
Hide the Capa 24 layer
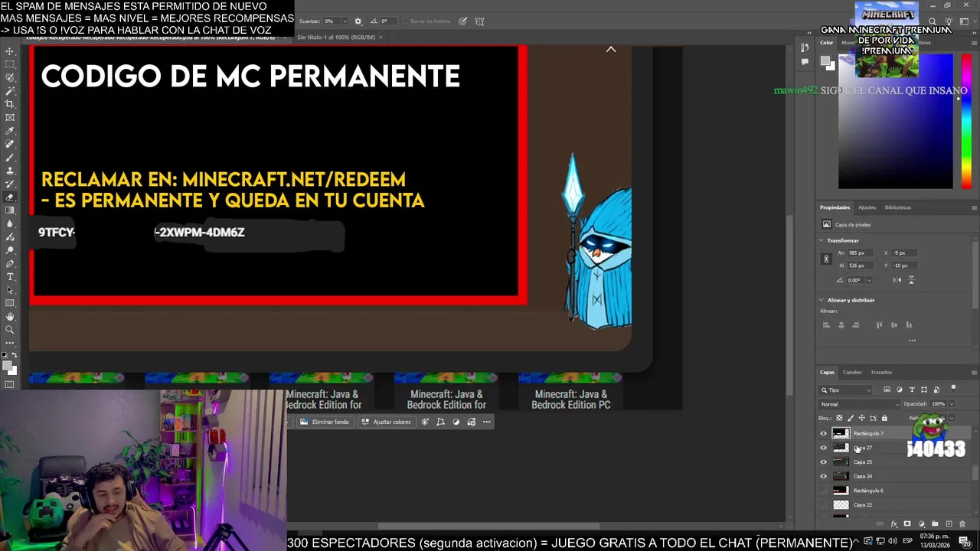tap(824, 476)
